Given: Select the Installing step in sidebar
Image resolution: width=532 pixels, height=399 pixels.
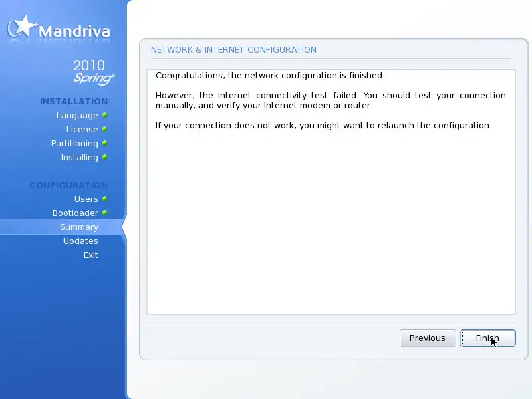Looking at the screenshot, I should point(79,158).
